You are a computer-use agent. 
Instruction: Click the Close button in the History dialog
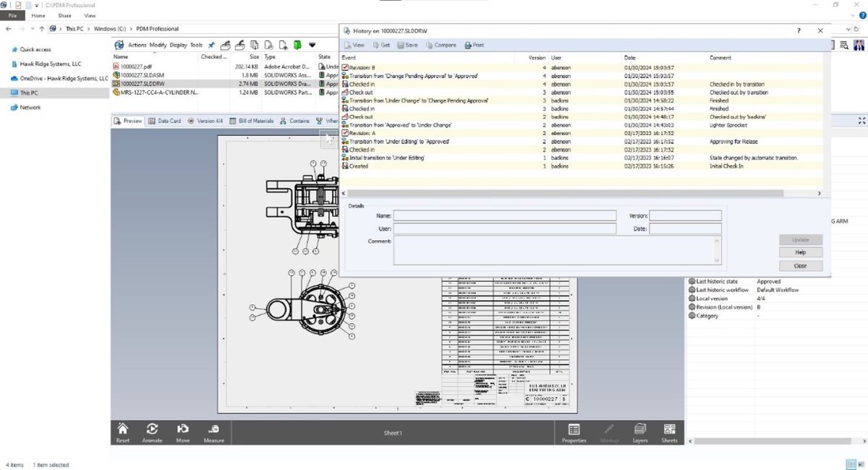800,265
